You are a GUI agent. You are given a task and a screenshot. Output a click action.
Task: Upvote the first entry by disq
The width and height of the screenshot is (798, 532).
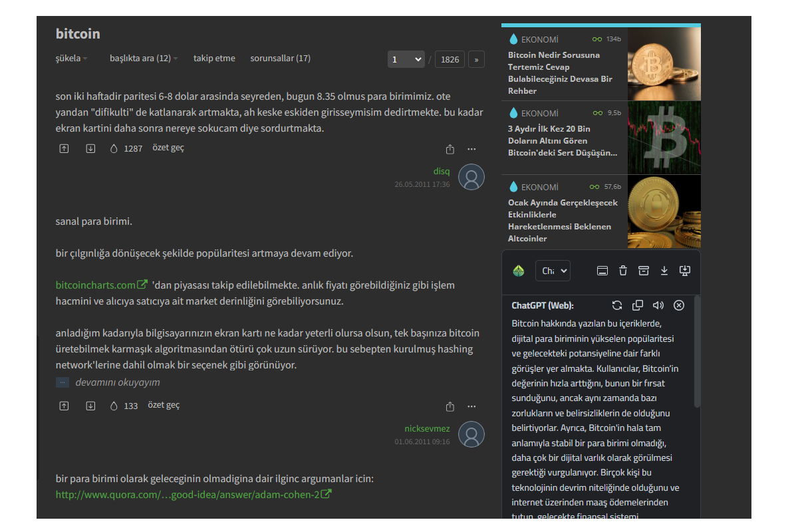pyautogui.click(x=64, y=149)
